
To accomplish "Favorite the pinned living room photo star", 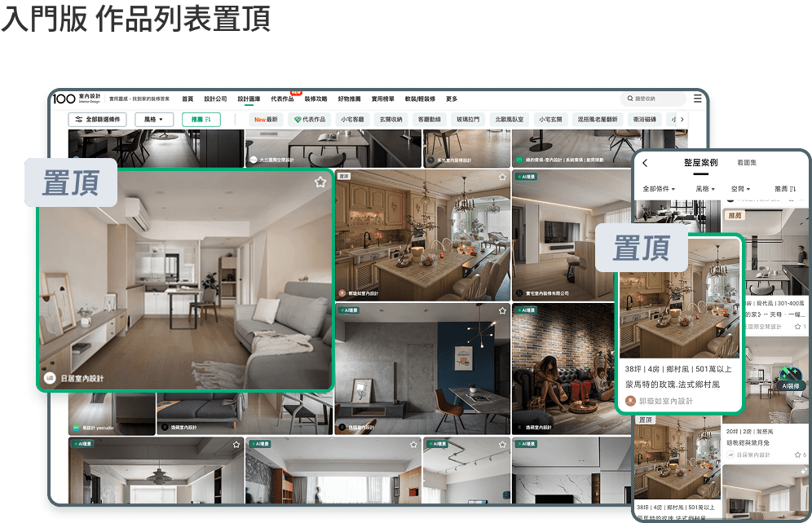I will click(320, 182).
